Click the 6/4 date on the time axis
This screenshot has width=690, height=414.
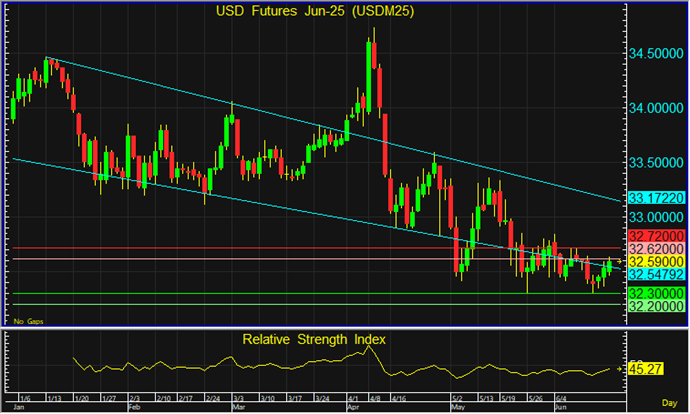(x=561, y=399)
